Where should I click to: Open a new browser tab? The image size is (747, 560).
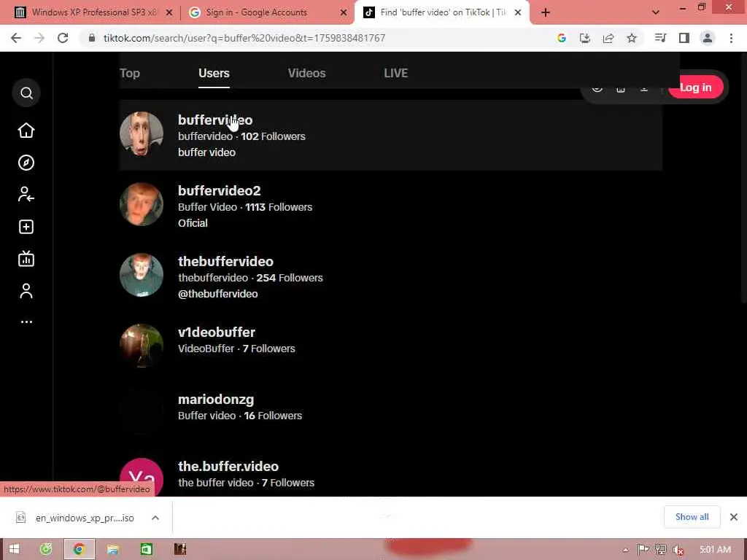pos(546,12)
